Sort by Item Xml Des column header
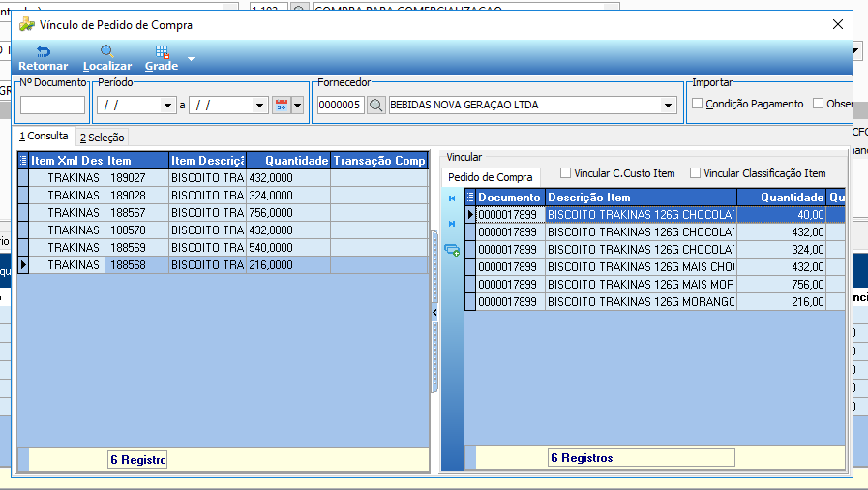Image resolution: width=868 pixels, height=490 pixels. (x=67, y=161)
